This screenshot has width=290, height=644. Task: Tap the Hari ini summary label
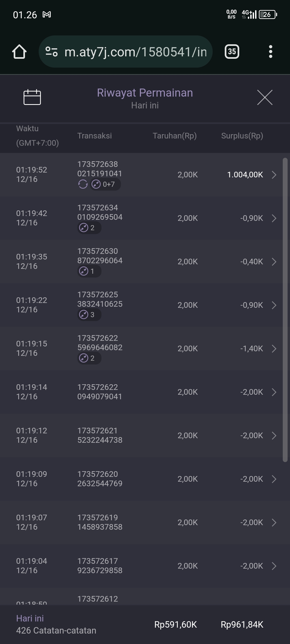pos(30,618)
